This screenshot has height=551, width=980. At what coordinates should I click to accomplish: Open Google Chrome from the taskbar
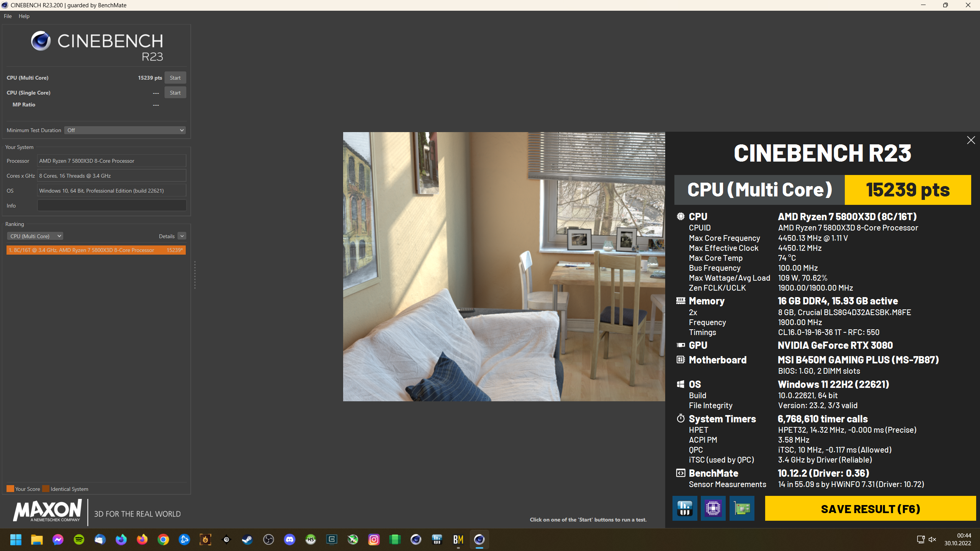(x=163, y=540)
